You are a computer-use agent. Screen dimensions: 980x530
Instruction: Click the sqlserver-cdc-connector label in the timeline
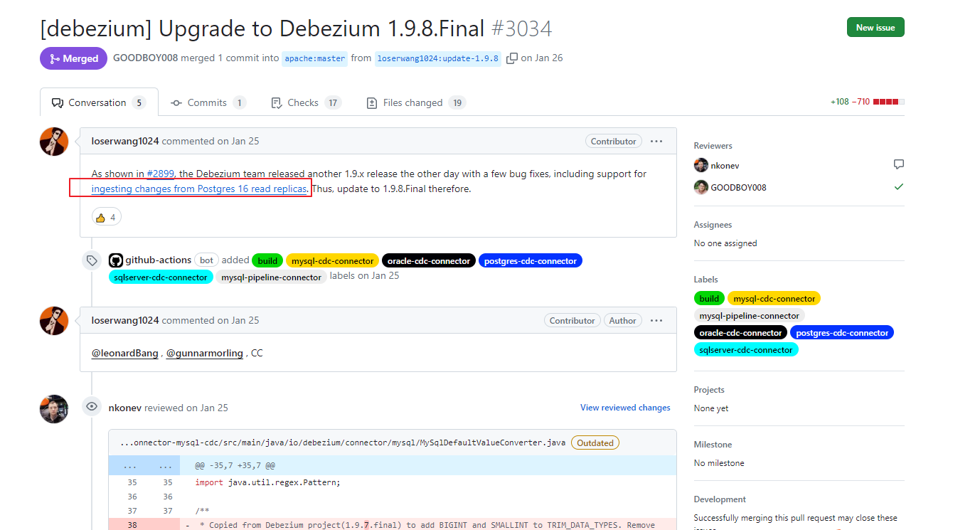point(161,277)
